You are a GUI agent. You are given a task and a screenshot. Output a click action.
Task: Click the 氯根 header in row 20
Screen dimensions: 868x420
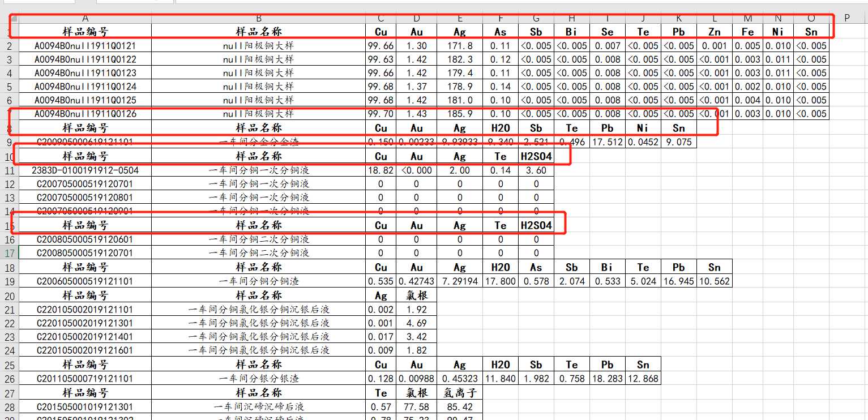(417, 295)
